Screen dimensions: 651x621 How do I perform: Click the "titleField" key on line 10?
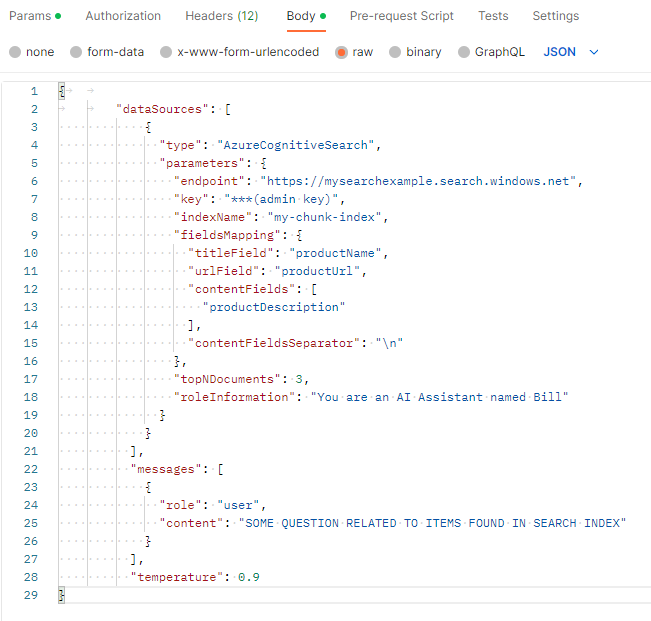tap(231, 253)
